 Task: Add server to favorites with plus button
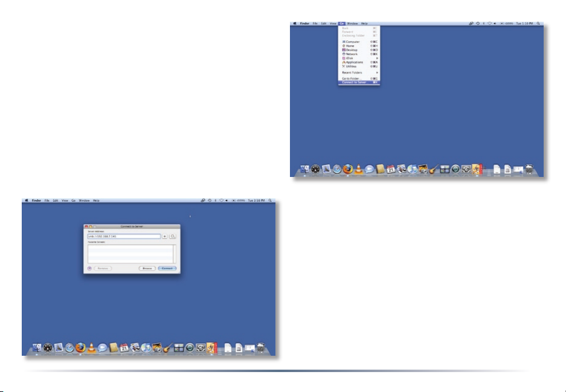click(x=164, y=237)
